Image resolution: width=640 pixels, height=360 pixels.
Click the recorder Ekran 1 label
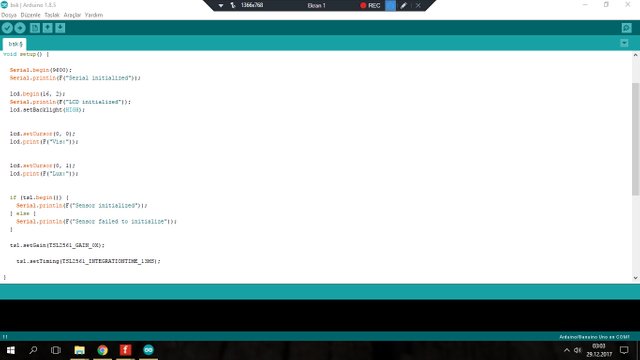pos(316,6)
